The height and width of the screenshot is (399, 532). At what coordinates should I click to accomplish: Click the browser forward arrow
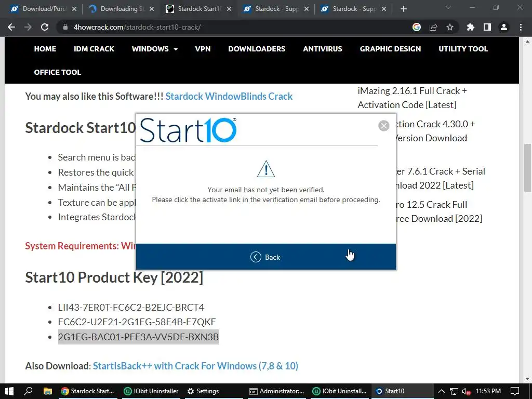28,27
